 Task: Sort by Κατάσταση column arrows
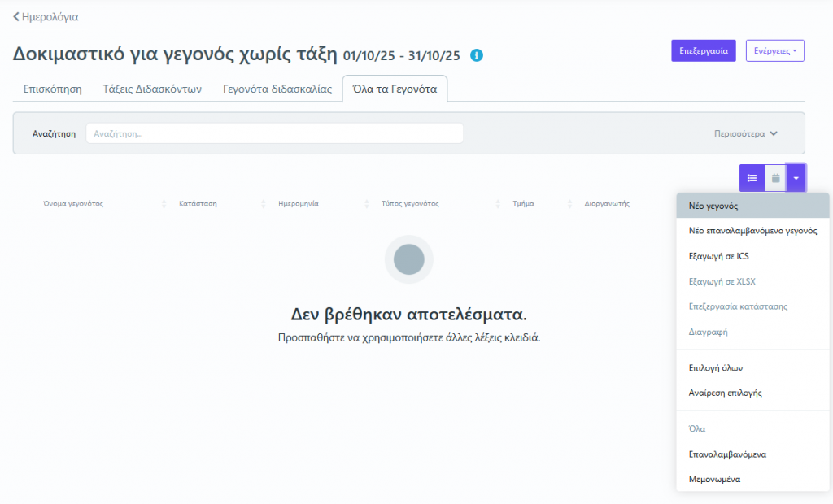(x=264, y=204)
